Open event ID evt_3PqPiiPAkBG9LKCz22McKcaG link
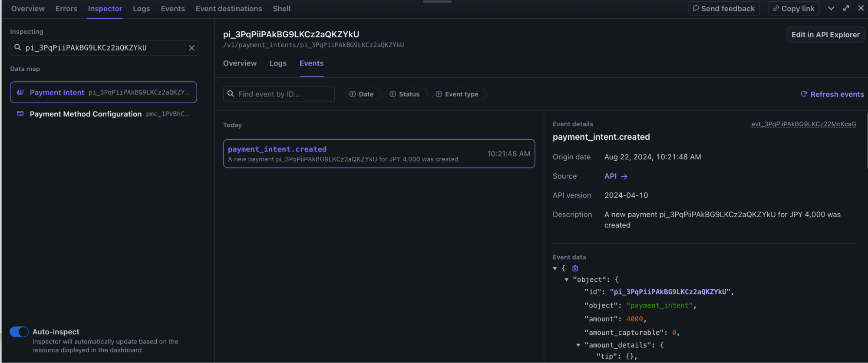868x363 pixels. coord(804,124)
